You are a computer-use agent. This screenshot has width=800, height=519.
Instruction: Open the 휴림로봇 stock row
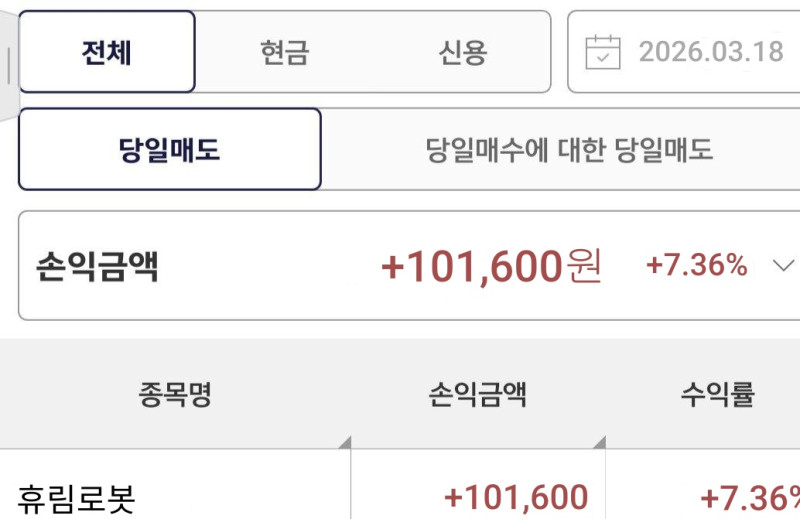(x=76, y=497)
